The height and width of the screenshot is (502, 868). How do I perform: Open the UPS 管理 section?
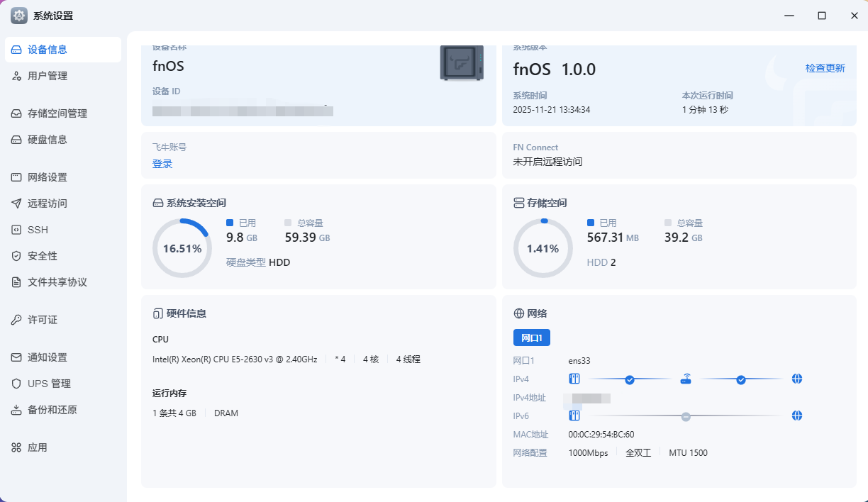point(49,384)
